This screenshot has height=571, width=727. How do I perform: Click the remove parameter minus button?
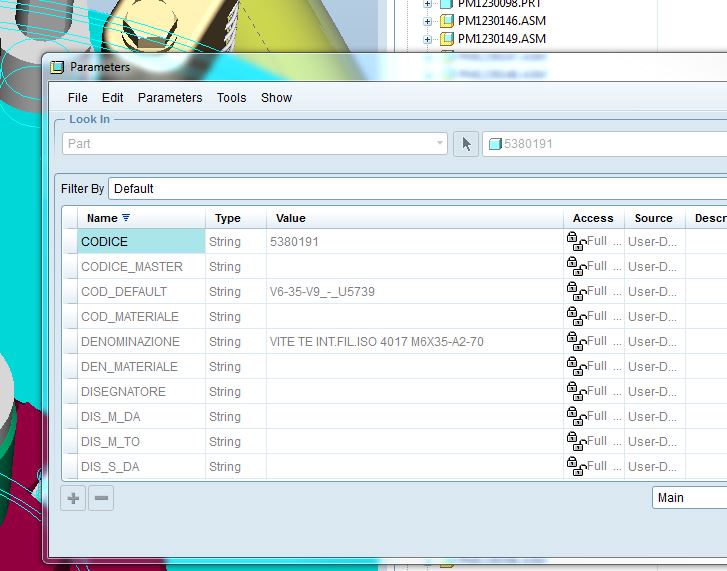pos(101,498)
